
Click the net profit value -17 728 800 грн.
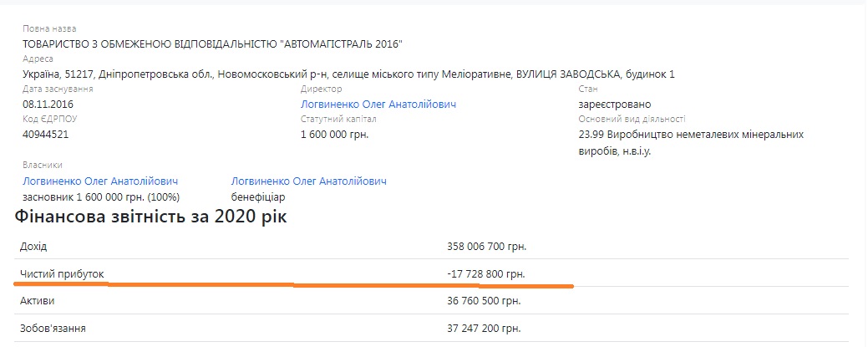486,274
